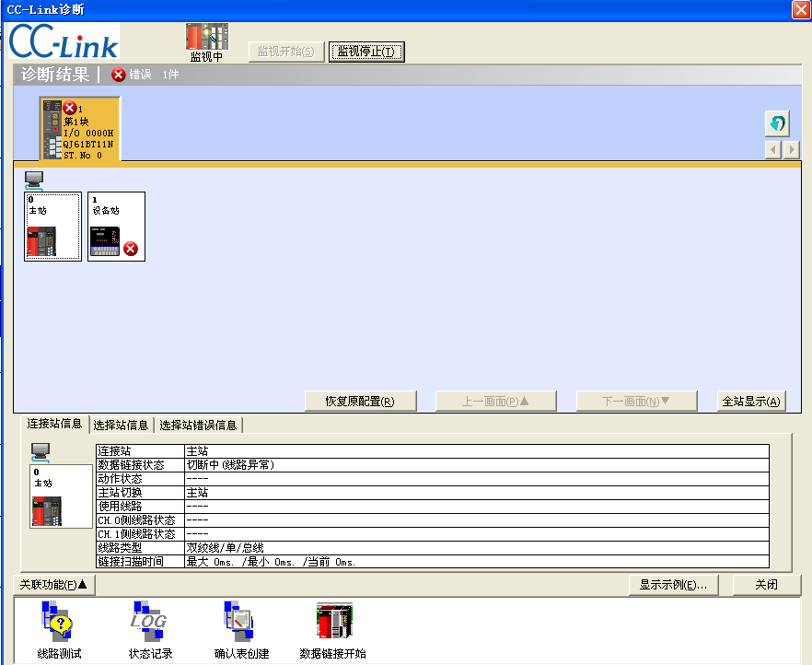Screen dimensions: 812x665
Task: Click the 全站显示 show all stations button
Action: point(751,401)
